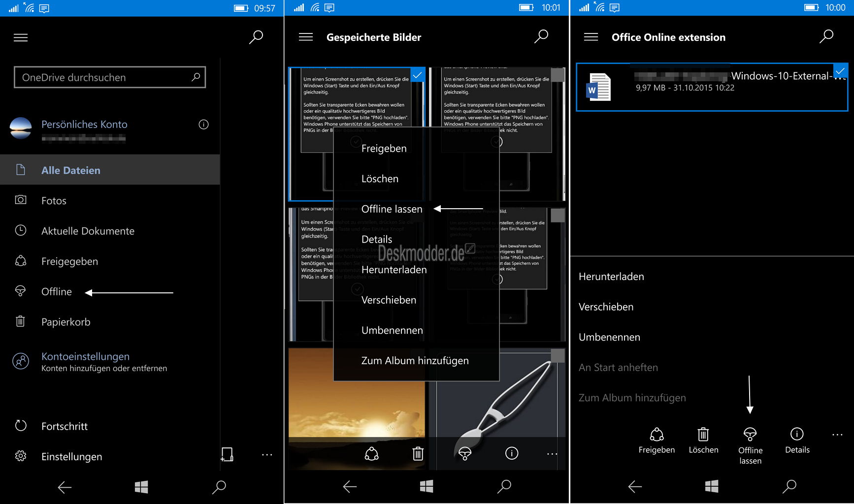Image resolution: width=854 pixels, height=504 pixels.
Task: Search within Office Online extension
Action: click(826, 36)
